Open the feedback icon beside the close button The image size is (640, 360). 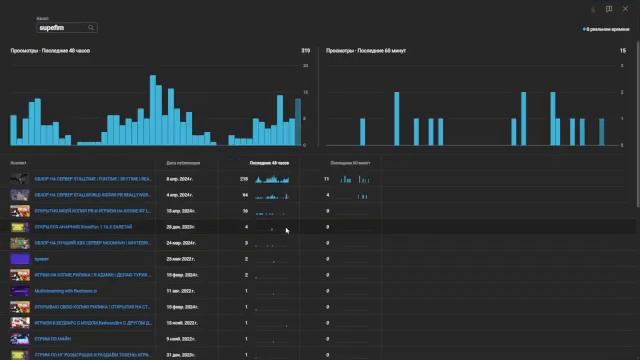609,9
